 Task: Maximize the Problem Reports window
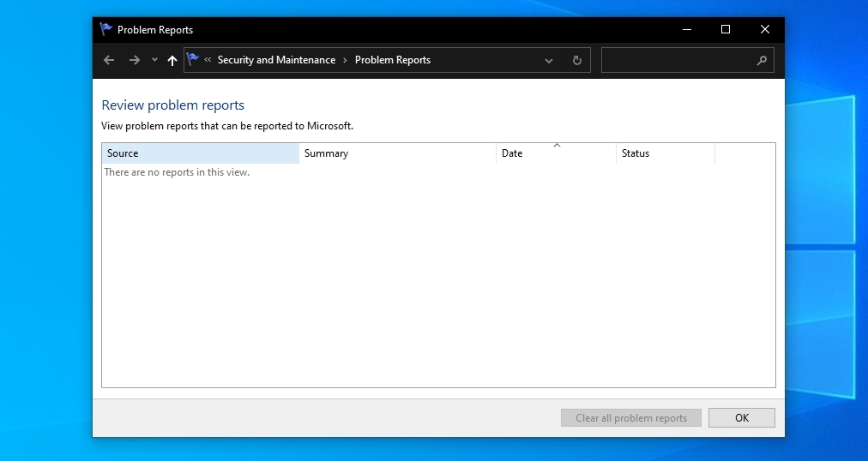tap(726, 30)
